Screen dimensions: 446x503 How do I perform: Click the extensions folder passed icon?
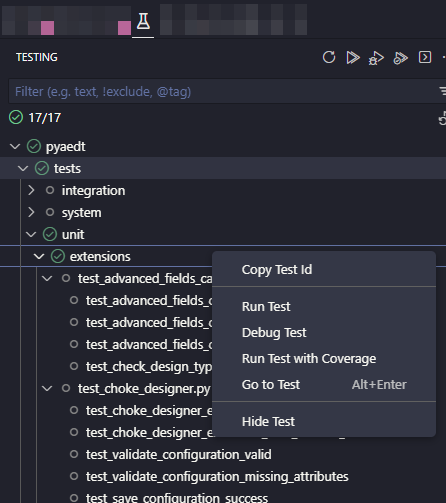(x=58, y=256)
